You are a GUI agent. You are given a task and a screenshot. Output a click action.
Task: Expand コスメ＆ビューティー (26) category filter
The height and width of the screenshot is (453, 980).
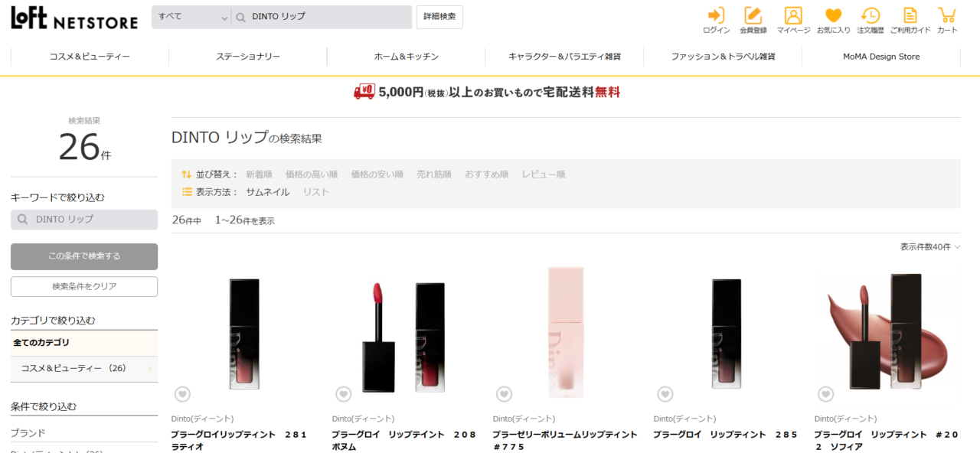tap(84, 369)
